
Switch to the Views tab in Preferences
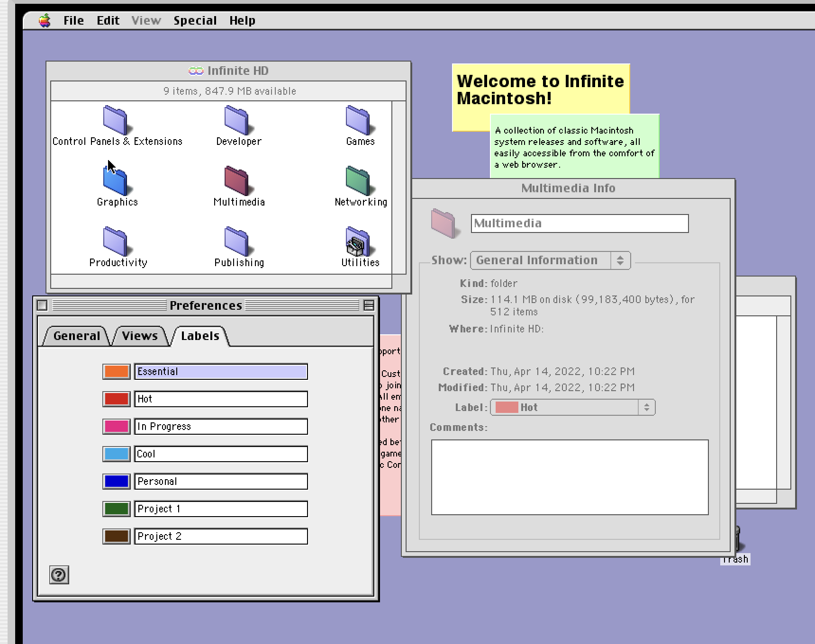tap(140, 336)
